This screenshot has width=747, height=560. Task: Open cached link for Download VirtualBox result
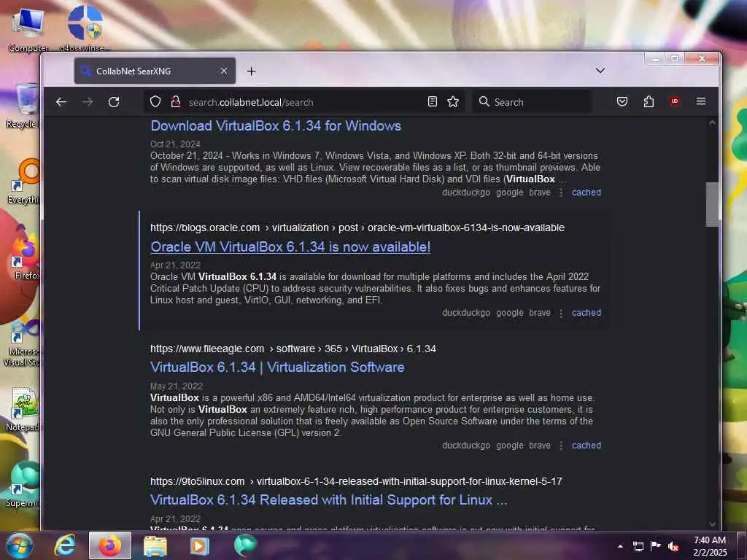pyautogui.click(x=586, y=192)
